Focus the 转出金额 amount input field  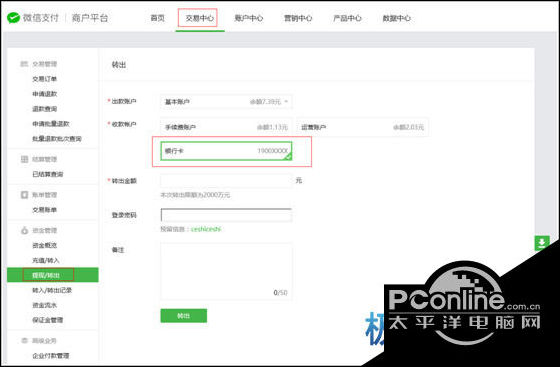226,181
